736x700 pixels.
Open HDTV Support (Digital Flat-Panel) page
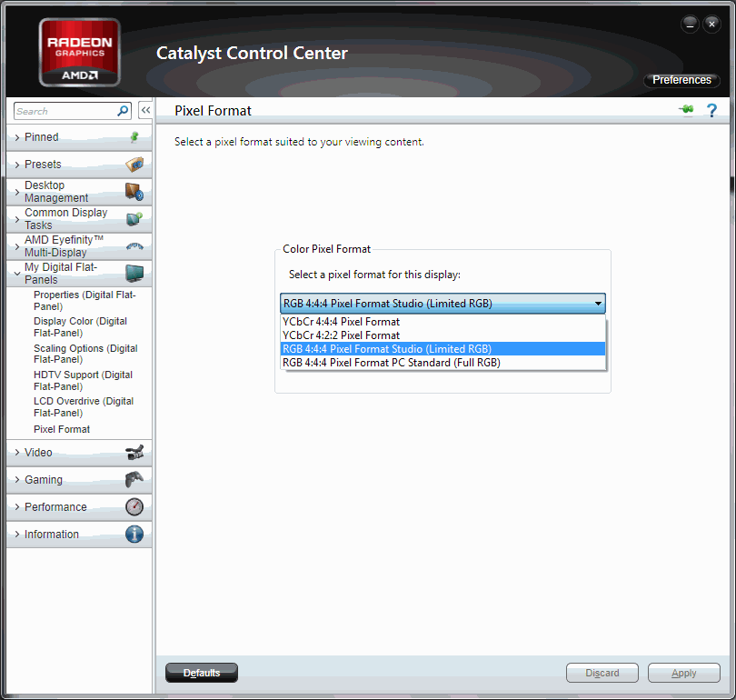(83, 380)
